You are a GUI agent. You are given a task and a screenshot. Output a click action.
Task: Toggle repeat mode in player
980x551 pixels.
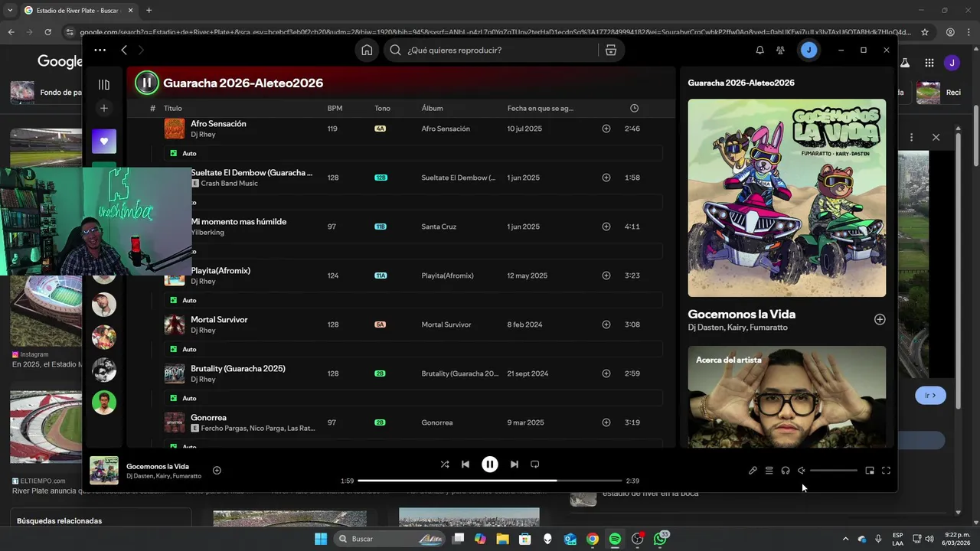pyautogui.click(x=535, y=464)
